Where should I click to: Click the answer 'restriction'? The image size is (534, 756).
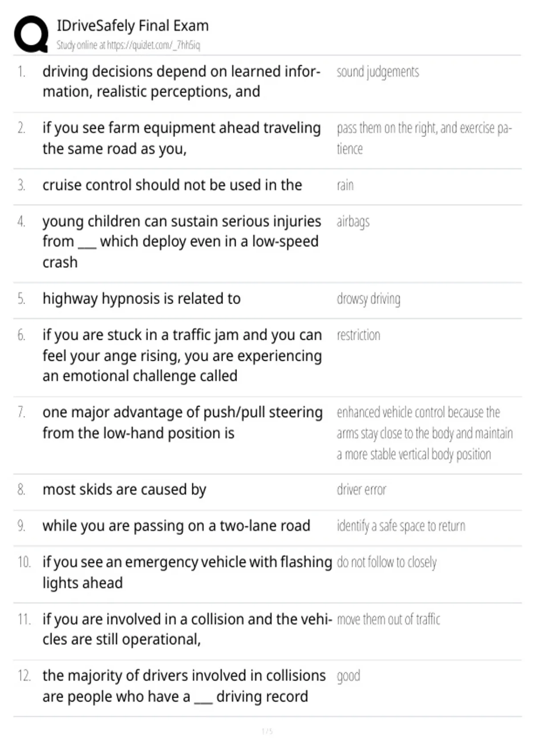[x=359, y=335]
